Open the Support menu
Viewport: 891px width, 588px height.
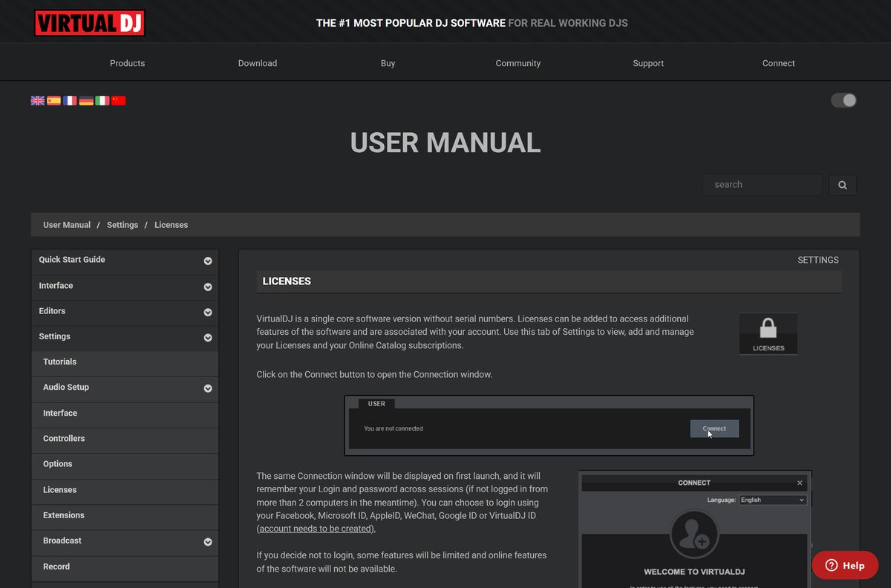tap(648, 63)
